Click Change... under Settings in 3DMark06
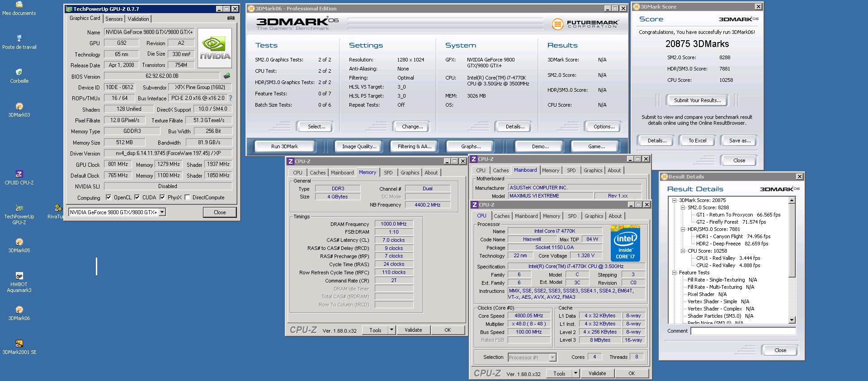The width and height of the screenshot is (868, 381). (412, 127)
